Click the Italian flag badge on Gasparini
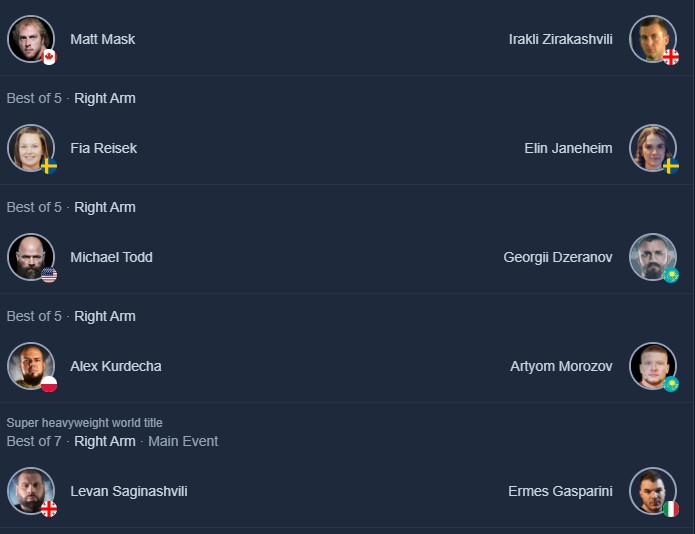 671,509
